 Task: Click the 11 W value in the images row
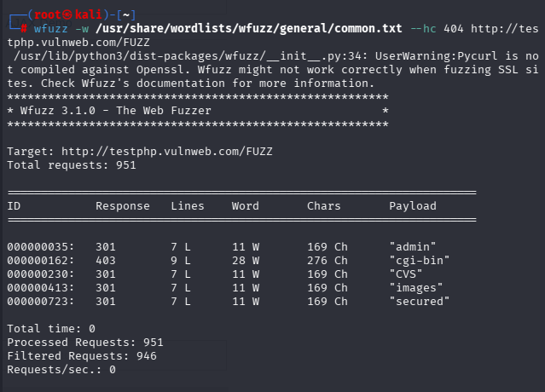(x=246, y=288)
